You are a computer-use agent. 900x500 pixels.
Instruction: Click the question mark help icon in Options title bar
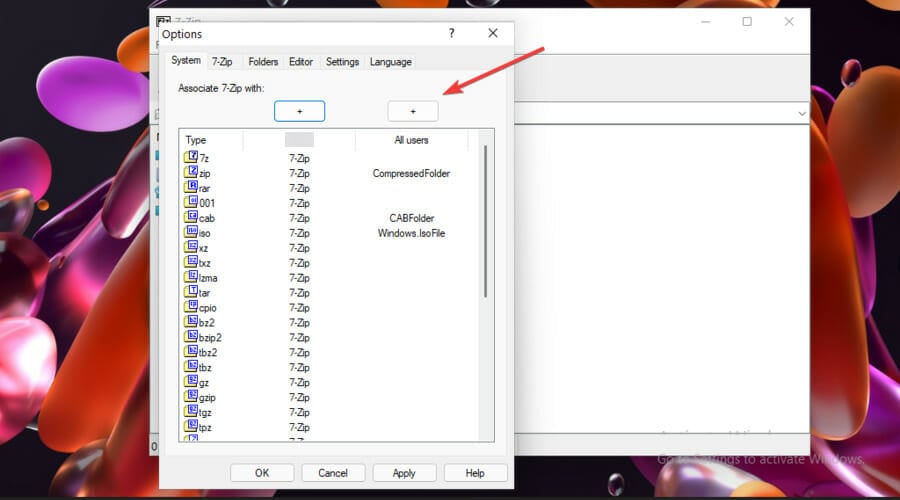452,33
